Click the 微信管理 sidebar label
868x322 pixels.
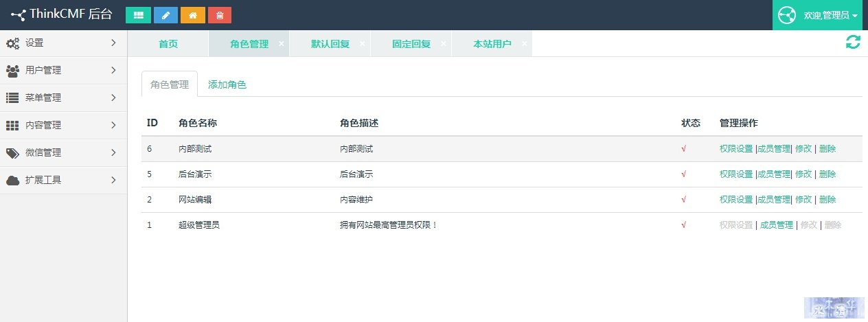(x=43, y=152)
